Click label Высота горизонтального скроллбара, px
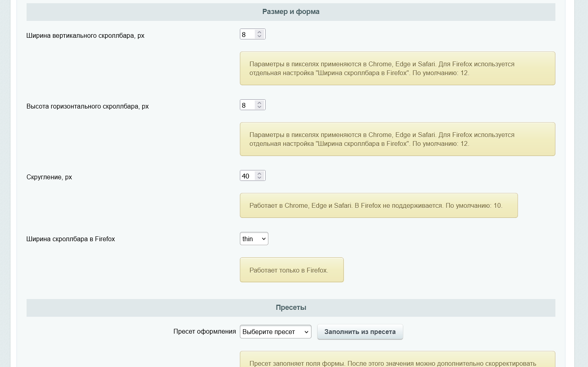Viewport: 588px width, 367px height. [88, 106]
